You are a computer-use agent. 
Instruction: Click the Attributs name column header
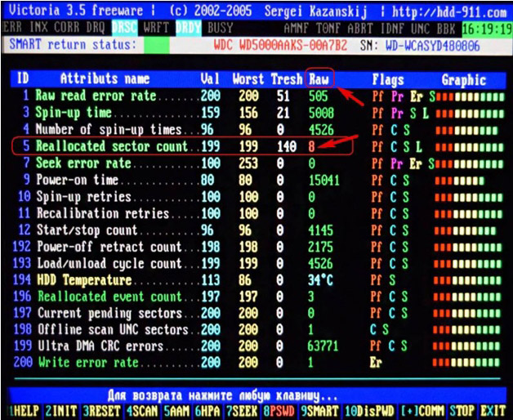pos(105,79)
